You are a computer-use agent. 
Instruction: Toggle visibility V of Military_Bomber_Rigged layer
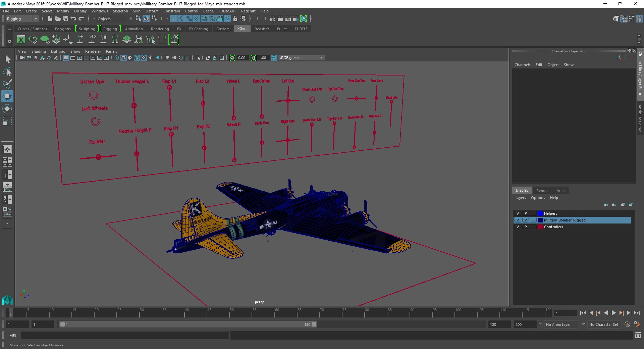pyautogui.click(x=518, y=220)
